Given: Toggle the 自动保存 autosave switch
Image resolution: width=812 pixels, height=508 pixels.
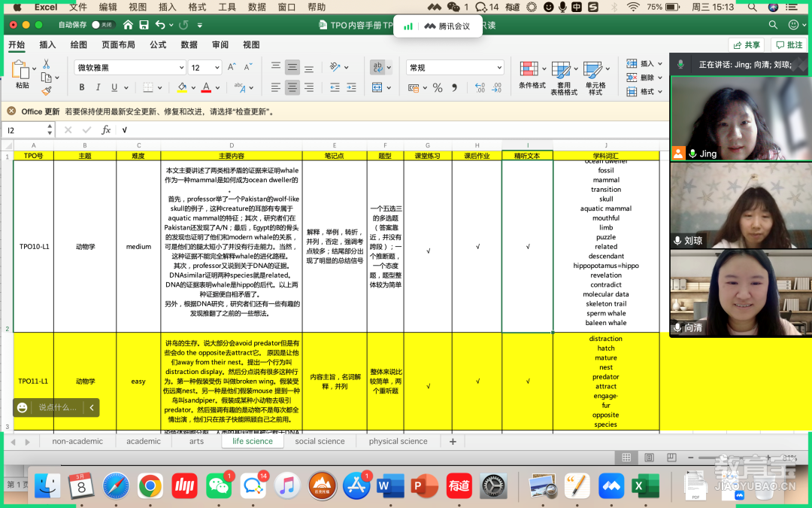Looking at the screenshot, I should click(102, 25).
